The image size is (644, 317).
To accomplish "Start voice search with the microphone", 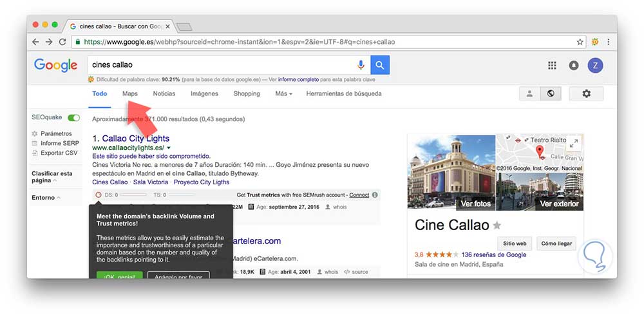I will point(361,65).
